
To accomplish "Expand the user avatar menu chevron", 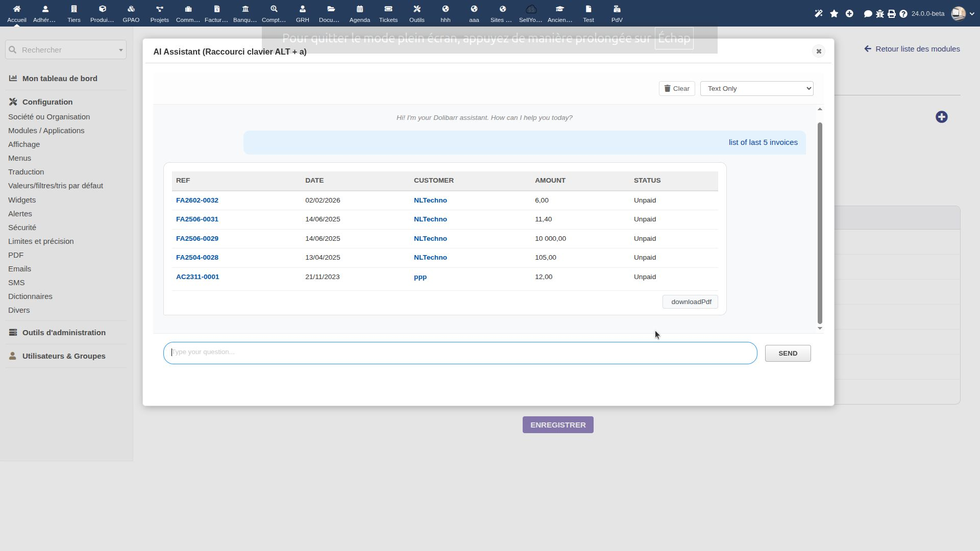I will tap(972, 14).
